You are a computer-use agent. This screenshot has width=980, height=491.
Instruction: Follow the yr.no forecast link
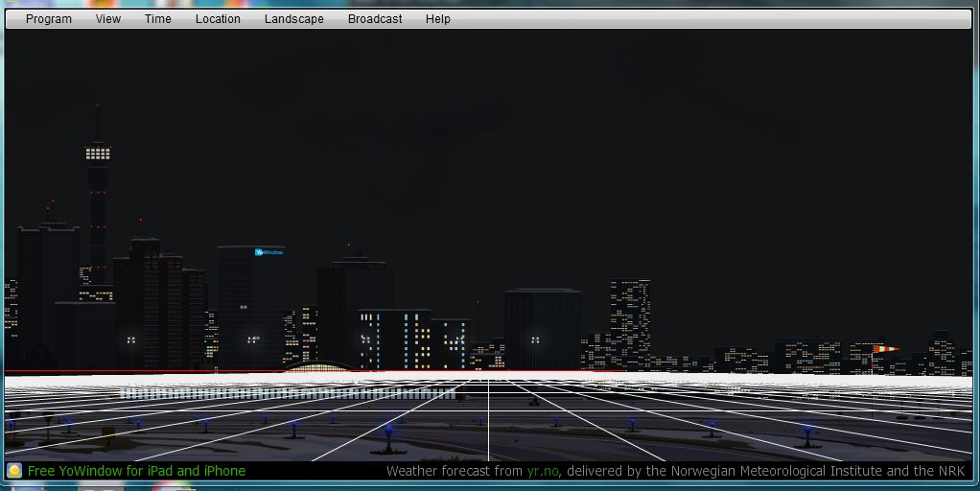click(x=543, y=471)
